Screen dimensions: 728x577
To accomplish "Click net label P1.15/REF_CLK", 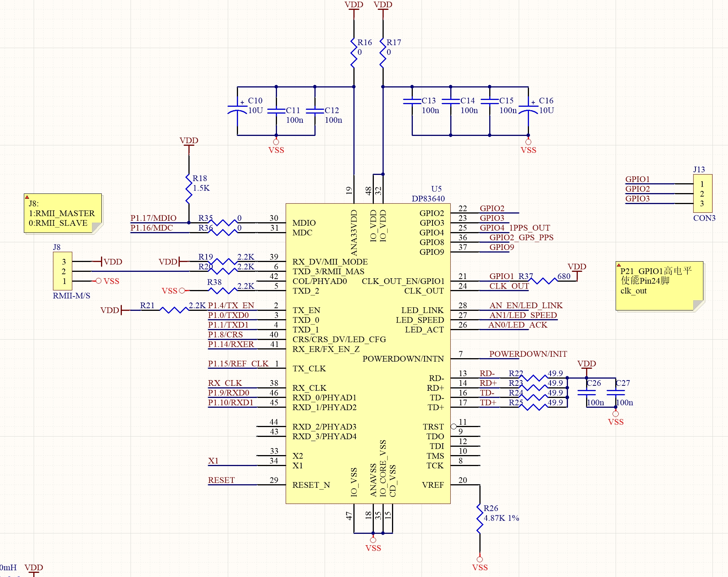I will 238,364.
